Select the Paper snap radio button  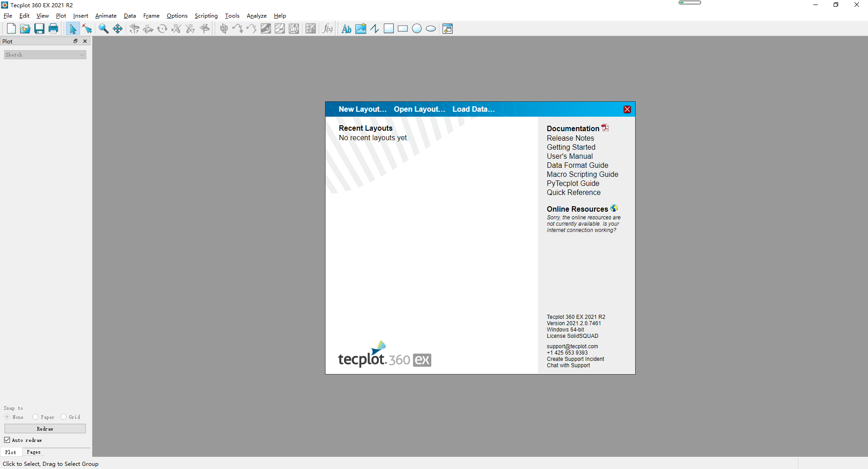click(36, 417)
